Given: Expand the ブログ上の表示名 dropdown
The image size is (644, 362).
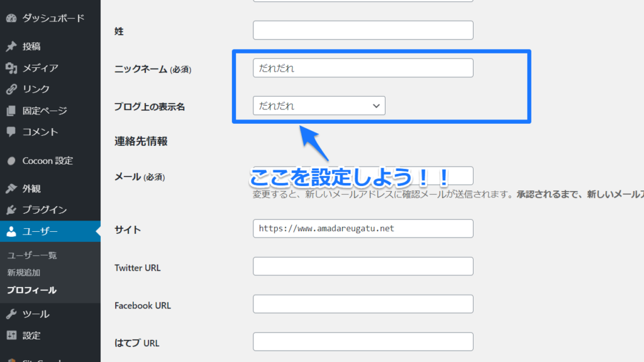Looking at the screenshot, I should point(319,106).
